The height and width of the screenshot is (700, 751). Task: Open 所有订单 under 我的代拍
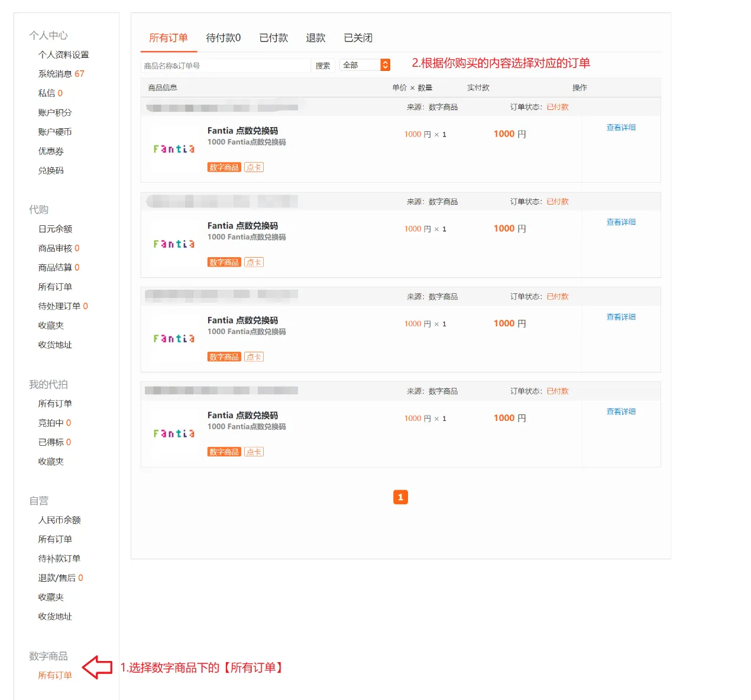[55, 403]
